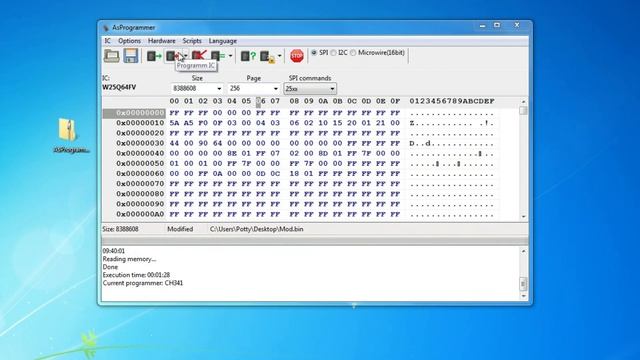The height and width of the screenshot is (360, 640).
Task: Click byte 5A in row 0x00000010
Action: [x=174, y=123]
